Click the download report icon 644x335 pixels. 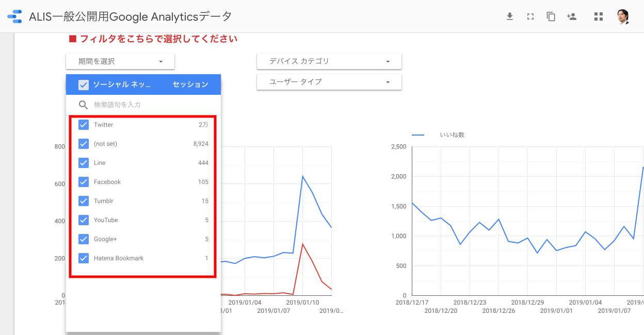pos(510,16)
